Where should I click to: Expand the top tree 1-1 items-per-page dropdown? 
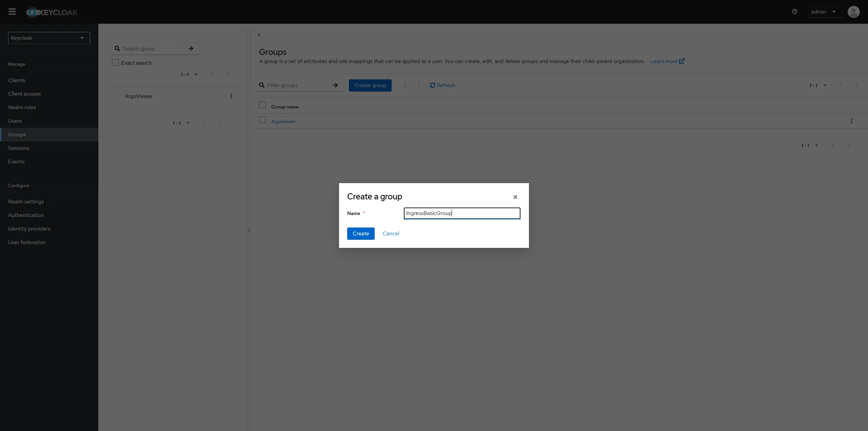coord(189,75)
